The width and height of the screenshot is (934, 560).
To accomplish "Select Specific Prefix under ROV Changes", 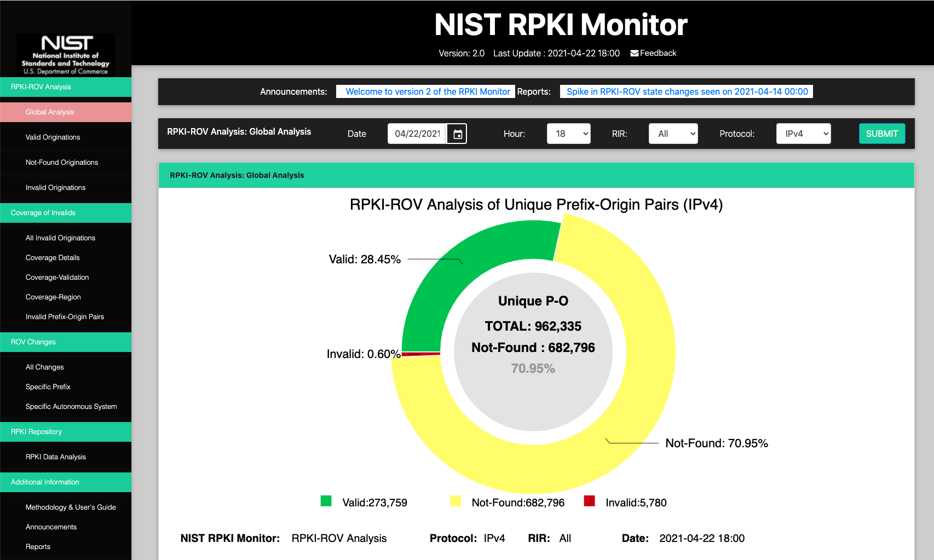I will coord(48,386).
